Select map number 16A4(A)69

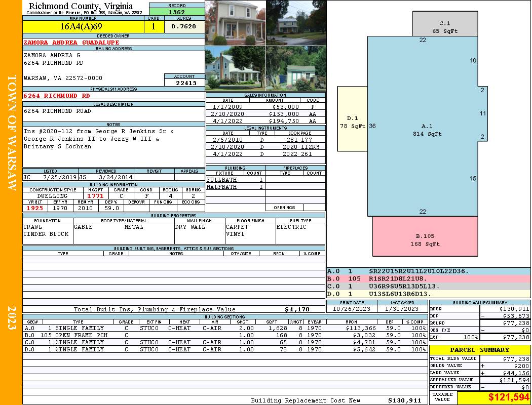(x=81, y=26)
